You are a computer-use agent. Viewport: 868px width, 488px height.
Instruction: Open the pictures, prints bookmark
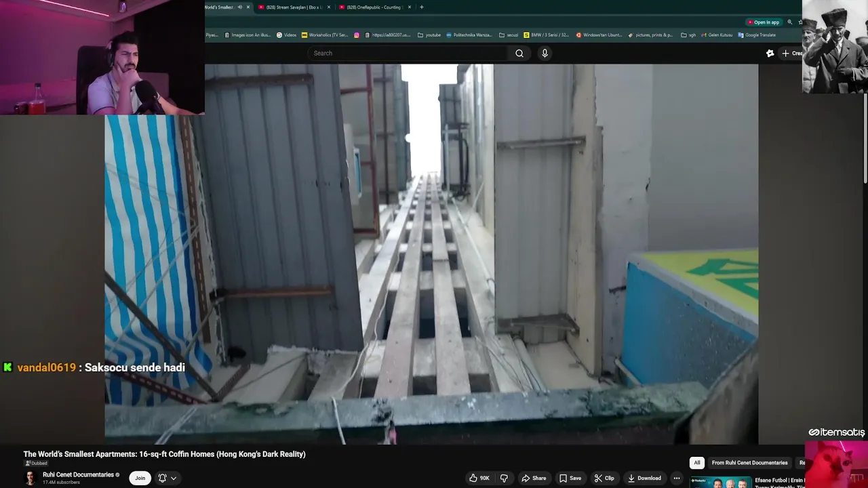650,35
